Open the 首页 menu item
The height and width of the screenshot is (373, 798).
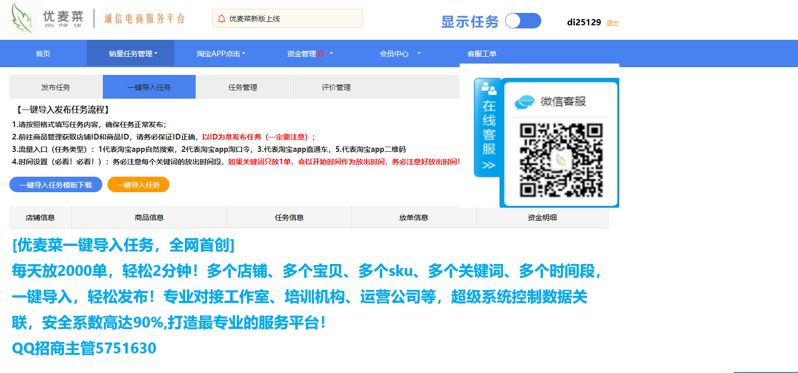coord(43,53)
